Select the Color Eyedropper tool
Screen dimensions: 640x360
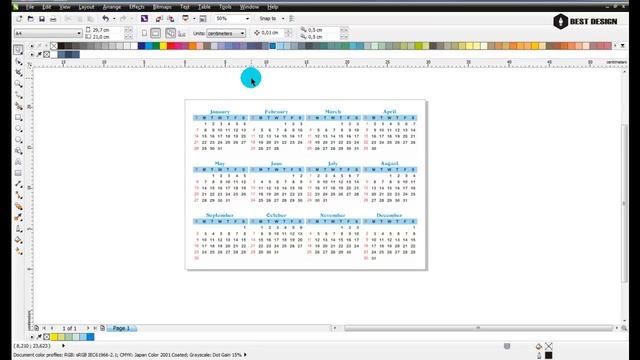(x=18, y=218)
